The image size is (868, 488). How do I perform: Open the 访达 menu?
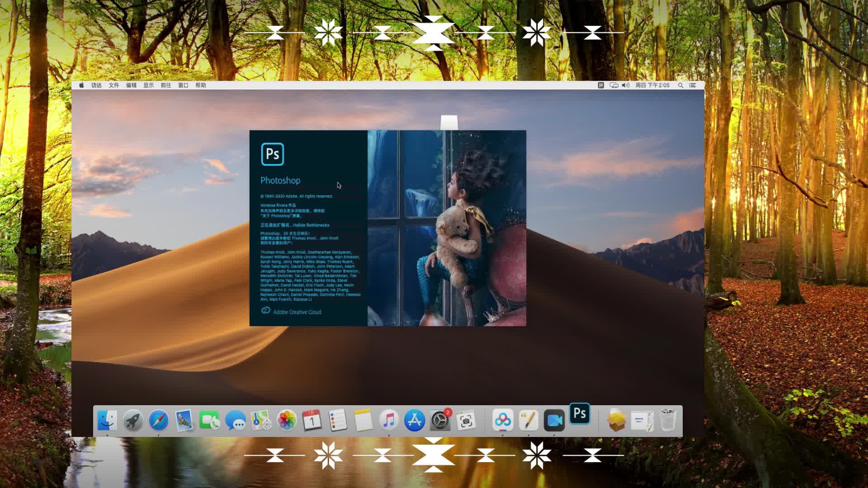coord(96,85)
